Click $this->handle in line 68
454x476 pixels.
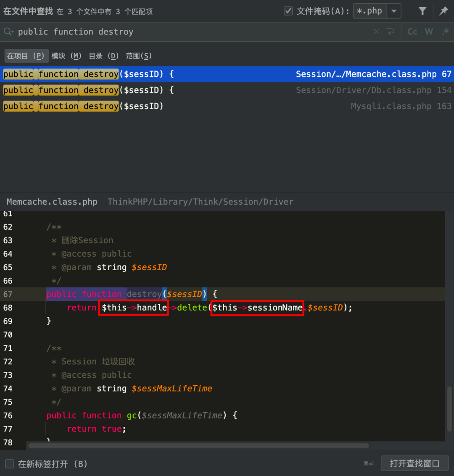pos(134,308)
